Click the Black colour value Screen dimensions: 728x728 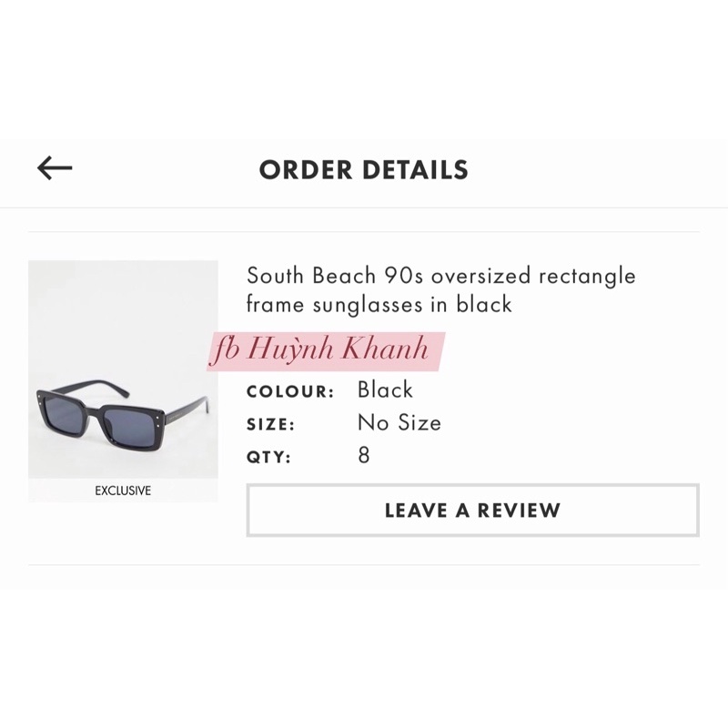click(385, 389)
